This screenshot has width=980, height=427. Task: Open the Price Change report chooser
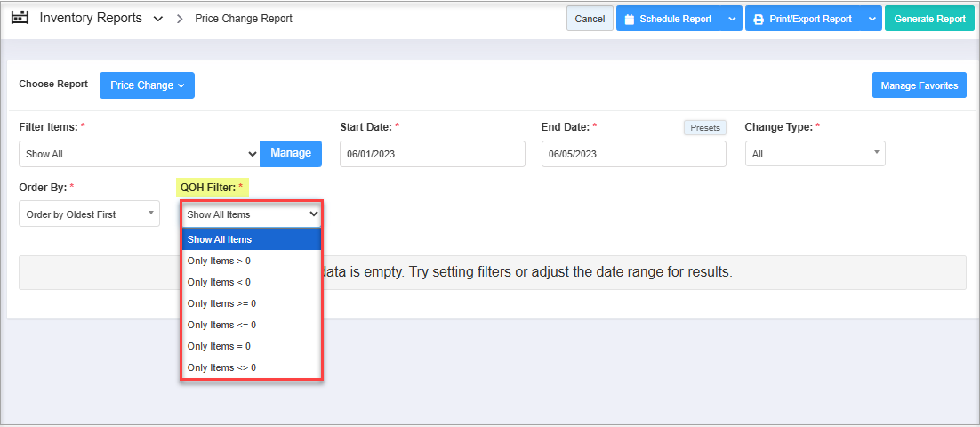(x=147, y=85)
